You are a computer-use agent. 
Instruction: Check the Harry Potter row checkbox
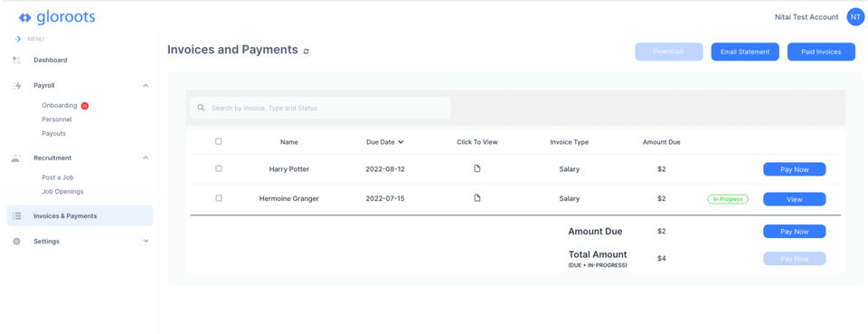click(x=218, y=168)
